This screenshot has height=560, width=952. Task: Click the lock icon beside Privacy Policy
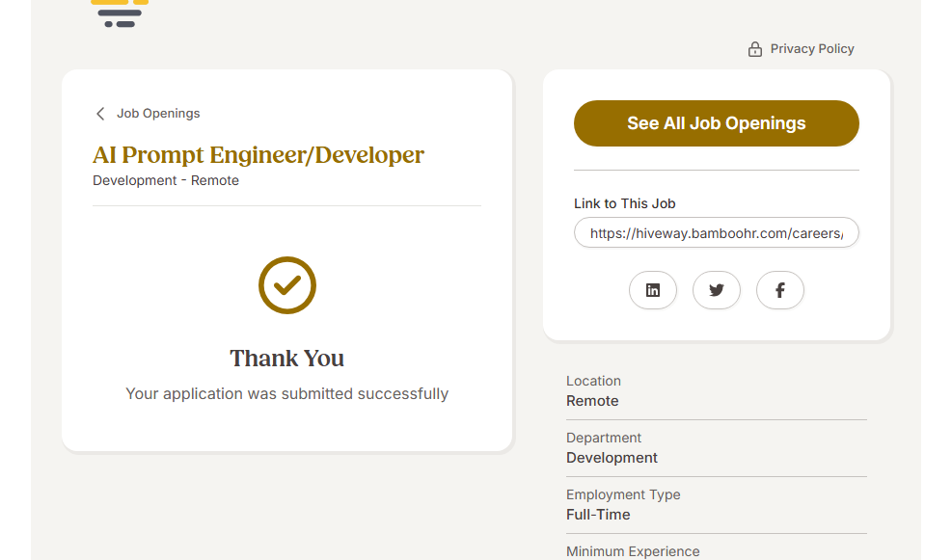pyautogui.click(x=755, y=49)
